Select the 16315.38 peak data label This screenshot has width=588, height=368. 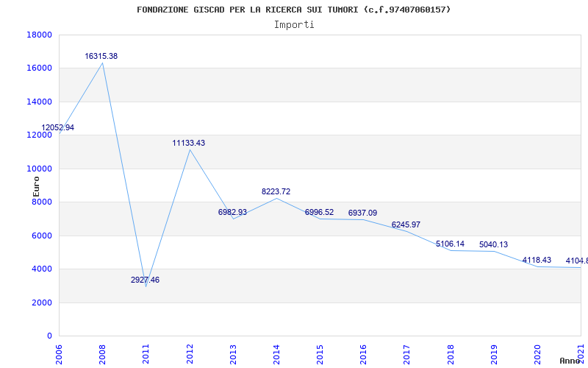(101, 56)
